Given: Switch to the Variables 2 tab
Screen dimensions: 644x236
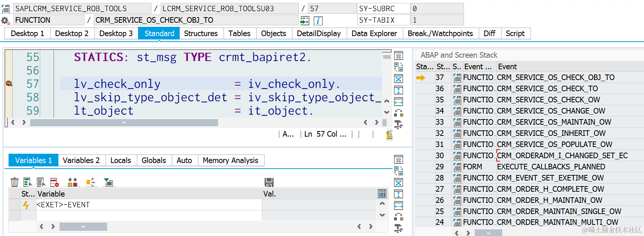Looking at the screenshot, I should [81, 160].
